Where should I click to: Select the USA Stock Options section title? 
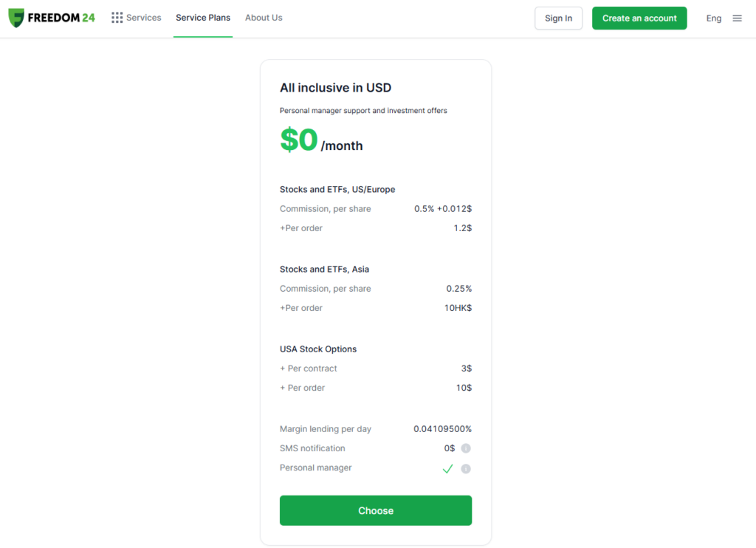(318, 349)
